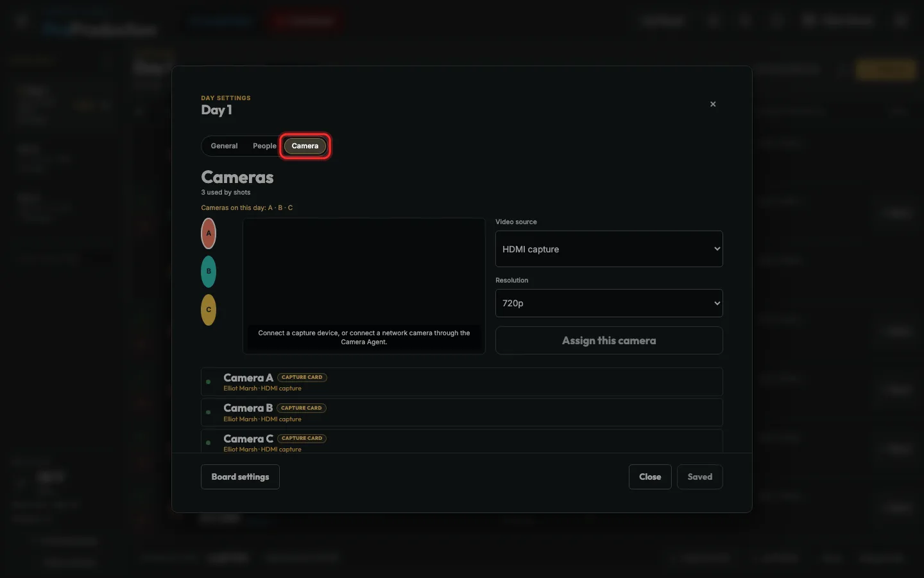Screen dimensions: 924x578
Task: Open Board settings
Action: 240,477
